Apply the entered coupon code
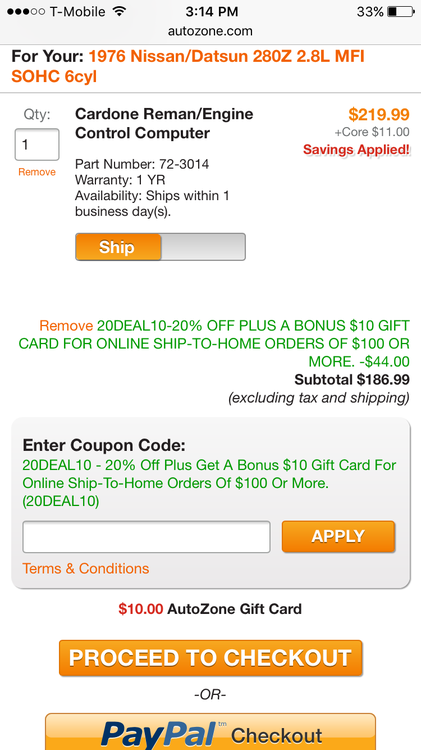 [x=338, y=536]
